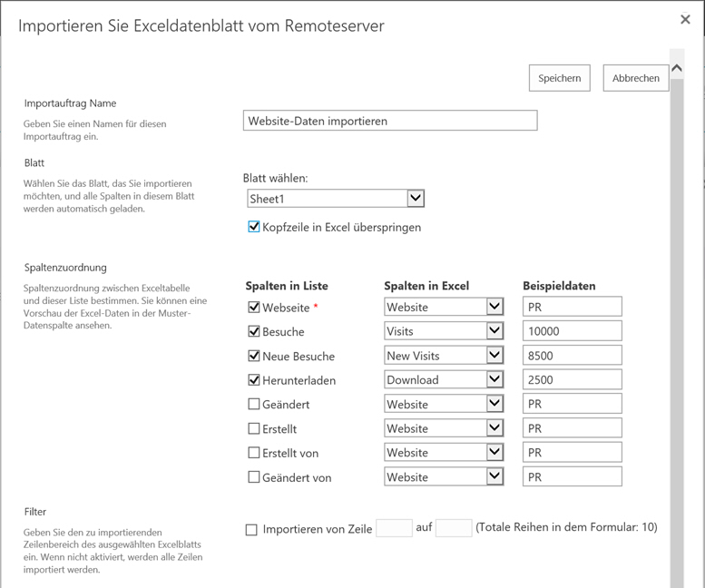Click the Beispieldaten field showing 10000

pyautogui.click(x=573, y=331)
